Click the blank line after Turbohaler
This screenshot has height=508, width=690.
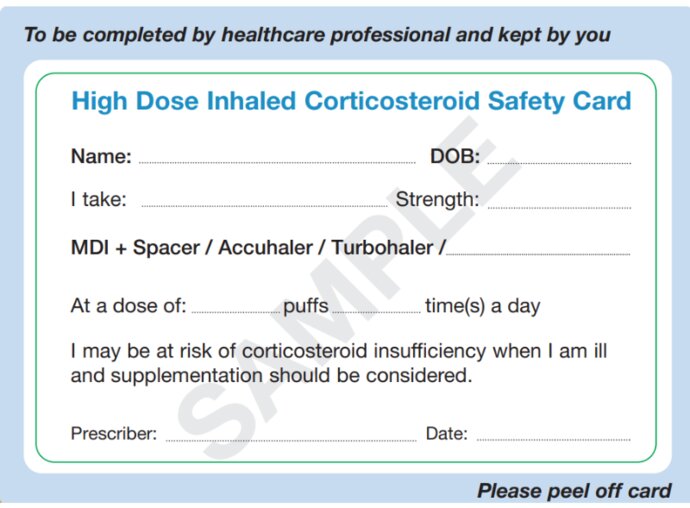[x=538, y=252]
